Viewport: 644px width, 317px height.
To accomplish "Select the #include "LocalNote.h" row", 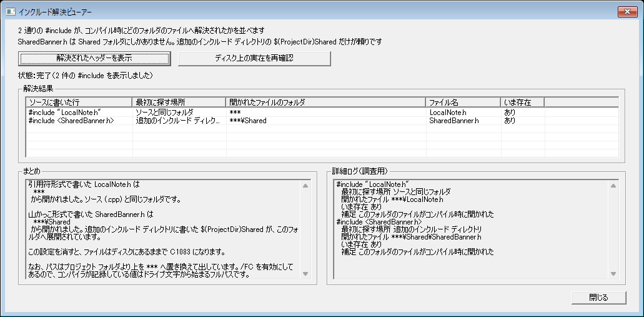I will point(322,113).
